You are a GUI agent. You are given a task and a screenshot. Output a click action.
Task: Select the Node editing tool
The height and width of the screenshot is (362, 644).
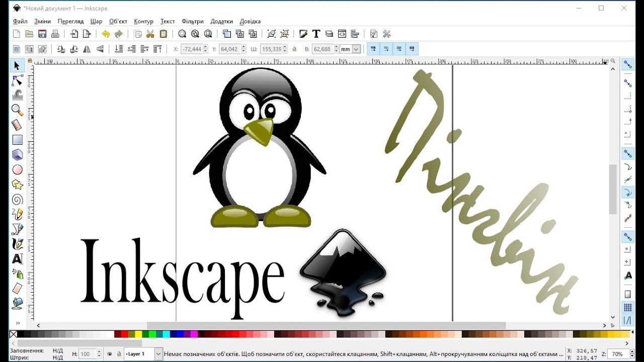point(17,80)
